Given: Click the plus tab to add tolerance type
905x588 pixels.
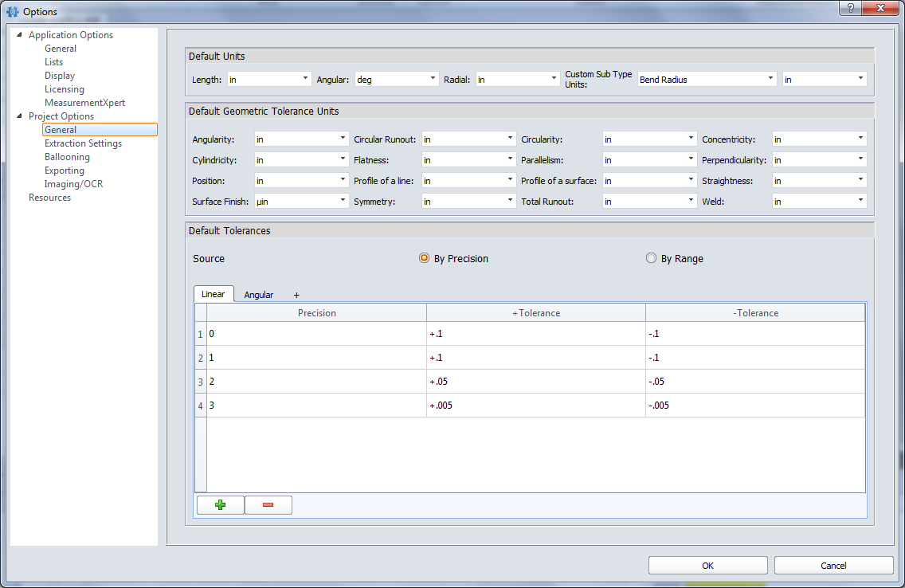Looking at the screenshot, I should click(x=296, y=295).
